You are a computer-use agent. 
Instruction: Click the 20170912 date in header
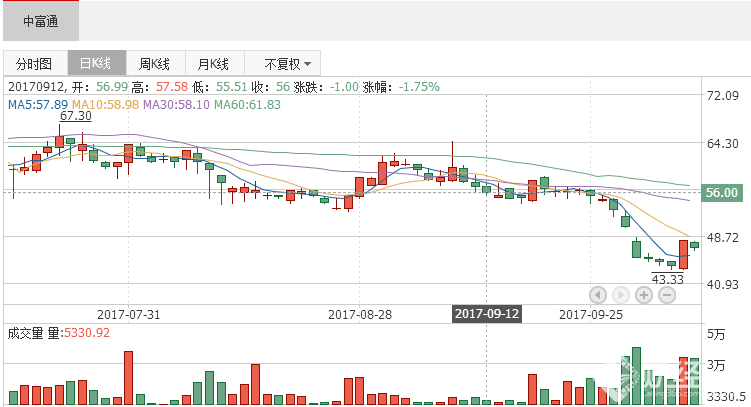[36, 87]
